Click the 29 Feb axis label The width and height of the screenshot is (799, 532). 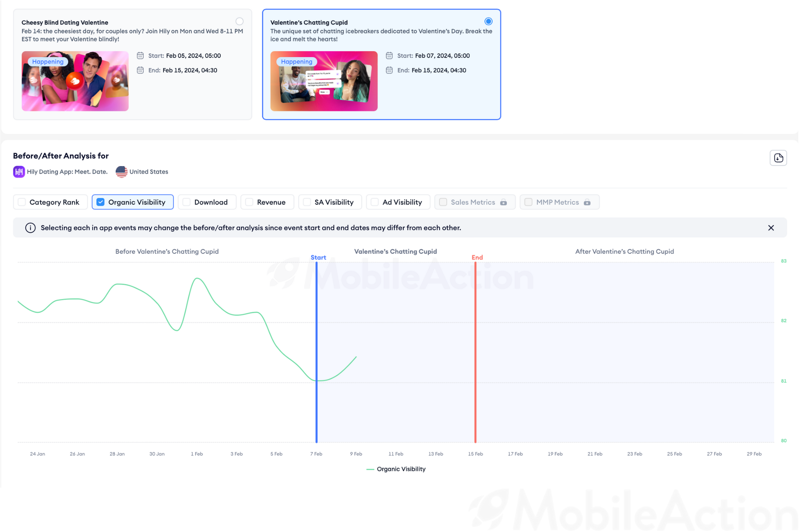click(754, 454)
